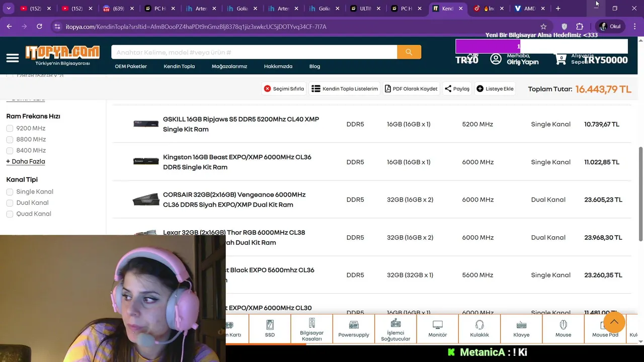Click the Toplam Tutar 16.443,79 TL amount
The width and height of the screenshot is (644, 362).
pos(603,89)
